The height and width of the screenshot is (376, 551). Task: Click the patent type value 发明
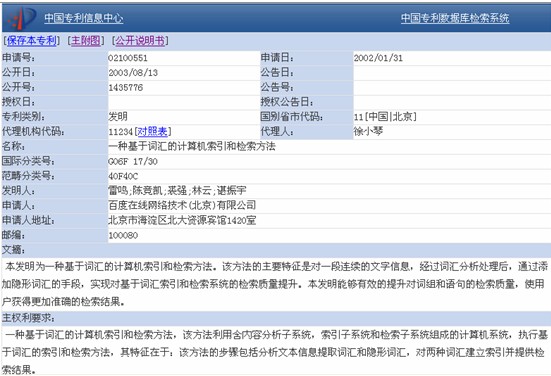118,116
